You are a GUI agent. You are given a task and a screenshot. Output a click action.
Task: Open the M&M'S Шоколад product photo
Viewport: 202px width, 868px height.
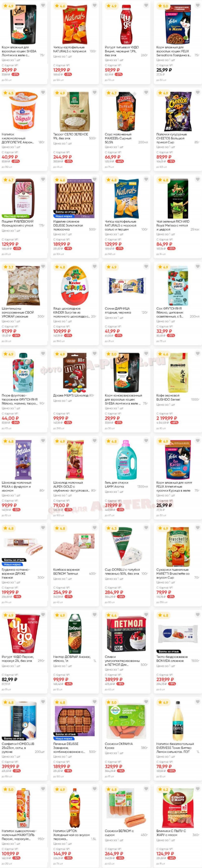coord(74,371)
